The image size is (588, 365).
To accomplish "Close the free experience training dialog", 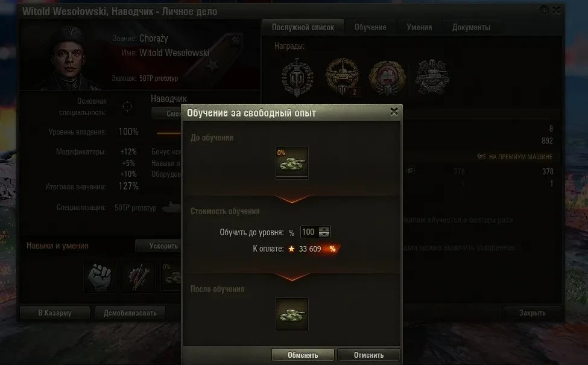I will 394,112.
